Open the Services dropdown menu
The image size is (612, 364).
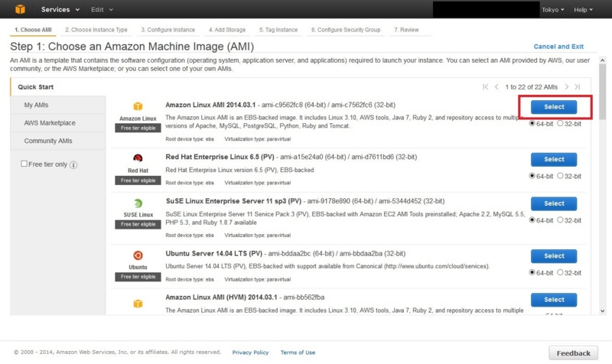point(60,9)
